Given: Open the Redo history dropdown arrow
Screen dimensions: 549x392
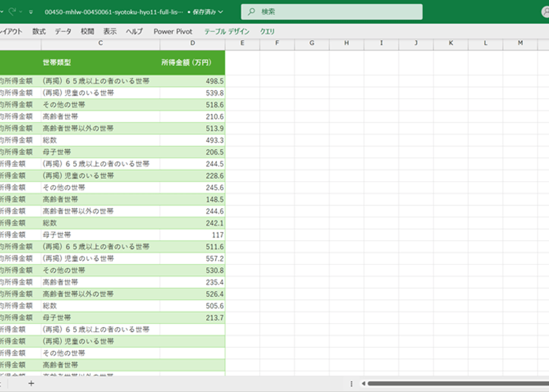Looking at the screenshot, I should pyautogui.click(x=21, y=12).
